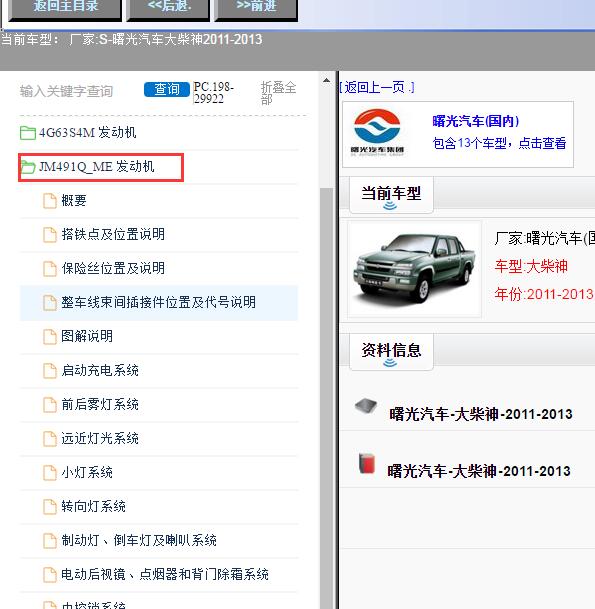Select the JM491Q_ME 发动机 tree label

pos(97,167)
